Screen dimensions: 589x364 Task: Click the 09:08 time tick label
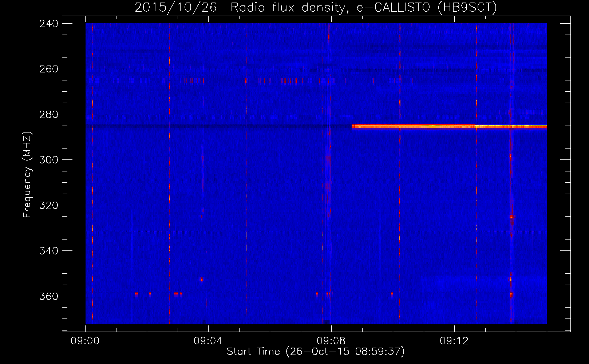tap(331, 341)
